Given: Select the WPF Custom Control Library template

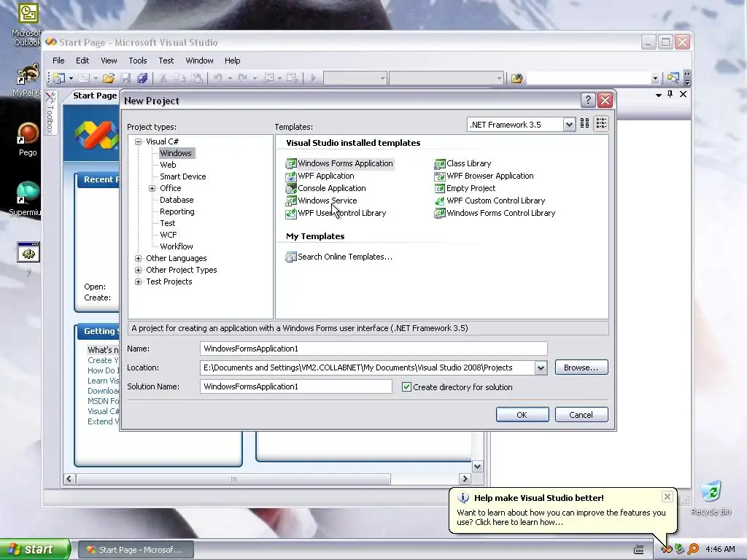Looking at the screenshot, I should point(490,201).
